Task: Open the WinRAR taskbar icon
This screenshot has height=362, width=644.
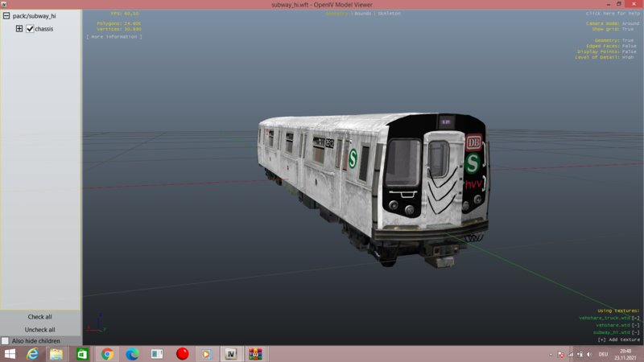Action: coord(255,354)
